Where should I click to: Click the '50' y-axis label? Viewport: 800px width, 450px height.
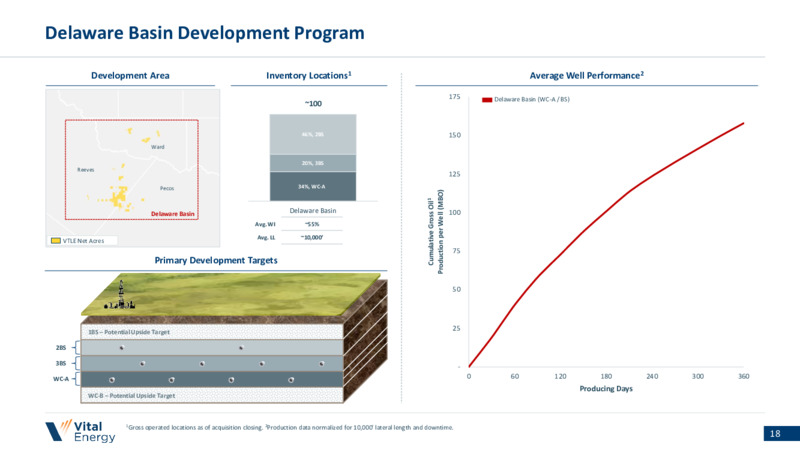pos(456,289)
